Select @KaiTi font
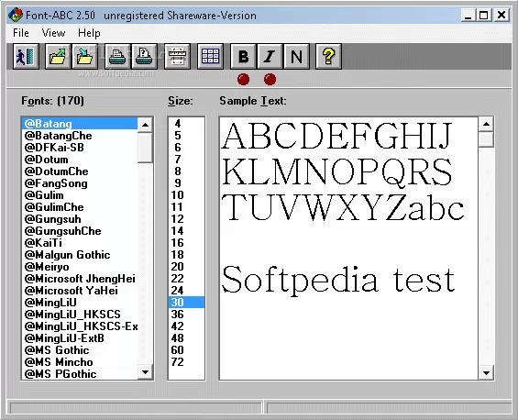Viewport: 518px width, 420px height. [x=80, y=242]
